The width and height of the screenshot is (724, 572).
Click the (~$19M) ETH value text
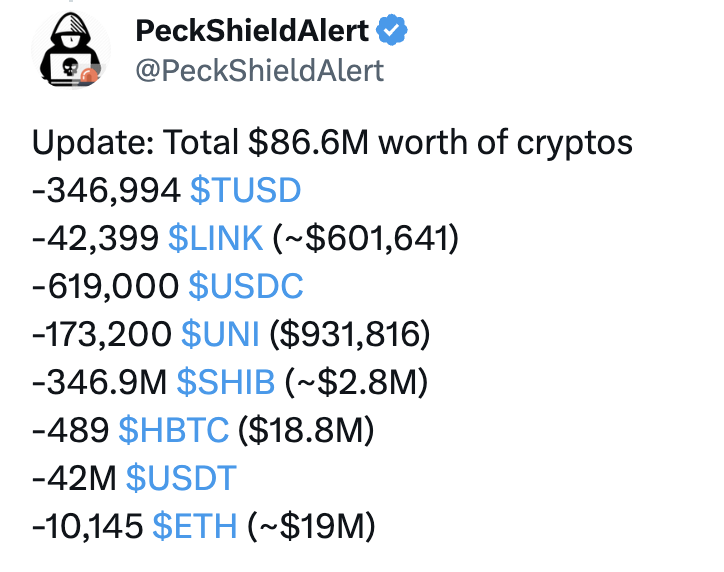(312, 526)
